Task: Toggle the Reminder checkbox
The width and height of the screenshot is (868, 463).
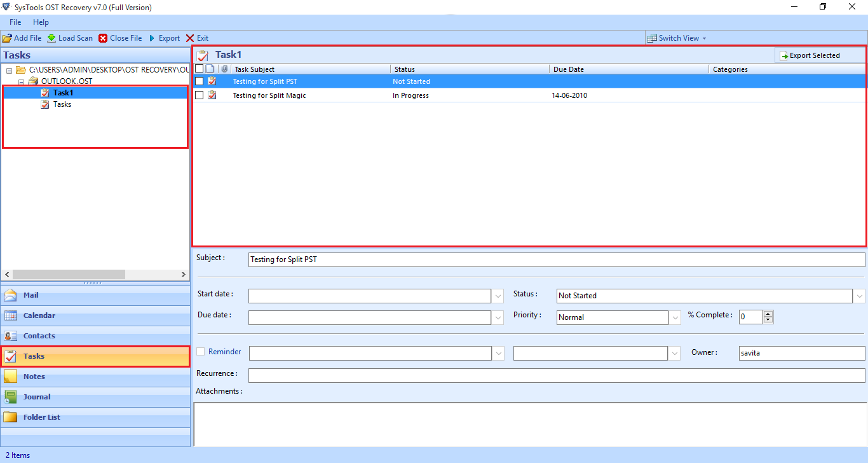Action: point(201,352)
